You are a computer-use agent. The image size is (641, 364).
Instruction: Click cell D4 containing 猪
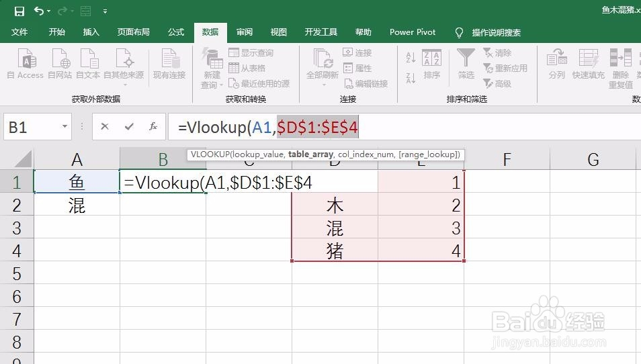(335, 251)
